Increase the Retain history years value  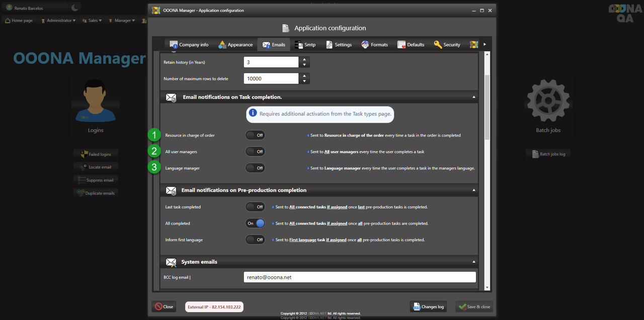[x=304, y=60]
